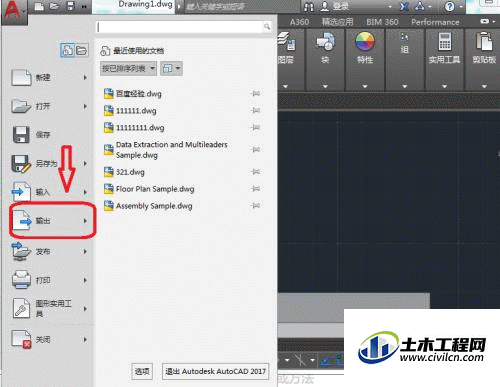Click the application menu search field
This screenshot has height=387, width=500.
tap(180, 27)
